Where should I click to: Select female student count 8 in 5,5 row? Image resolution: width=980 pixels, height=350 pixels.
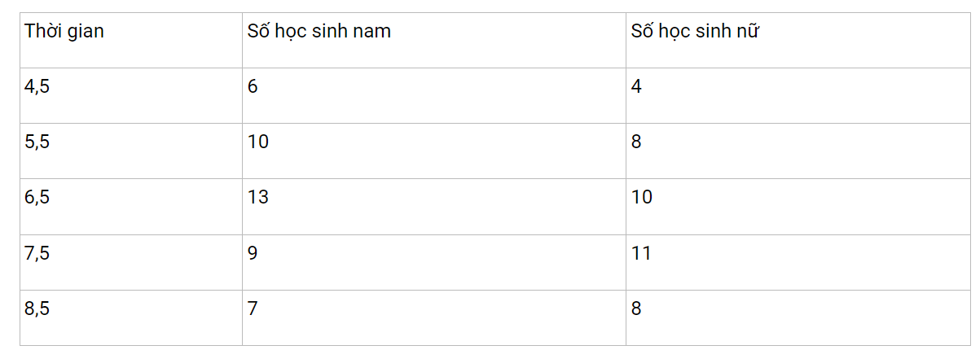click(636, 142)
